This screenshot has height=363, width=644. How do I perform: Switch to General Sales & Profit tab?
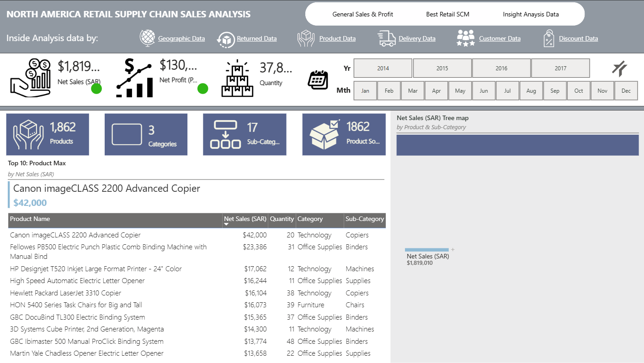(x=362, y=14)
